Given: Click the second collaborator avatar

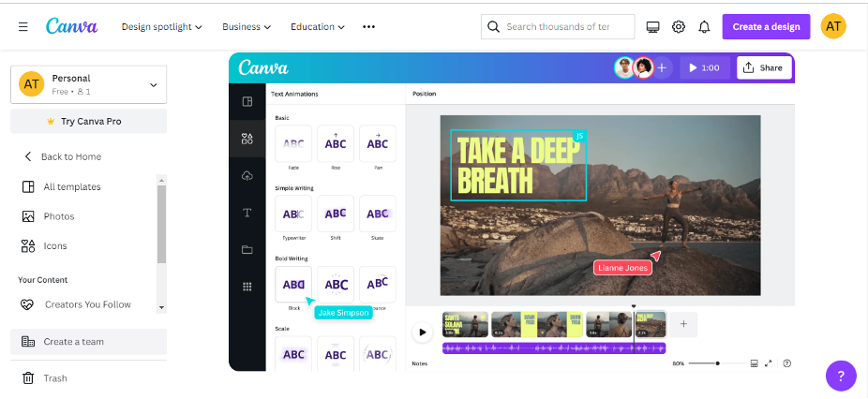Looking at the screenshot, I should click(x=643, y=67).
